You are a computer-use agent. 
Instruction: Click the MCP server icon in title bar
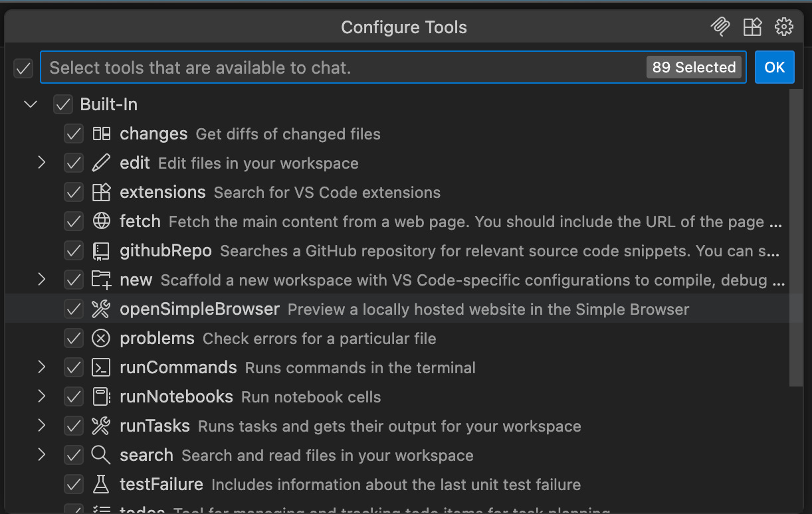click(720, 27)
